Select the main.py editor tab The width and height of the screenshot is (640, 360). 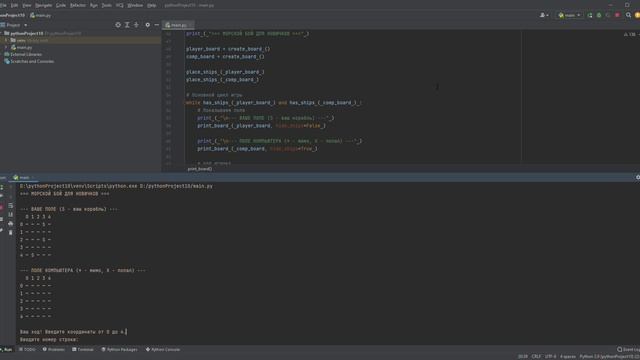point(178,25)
